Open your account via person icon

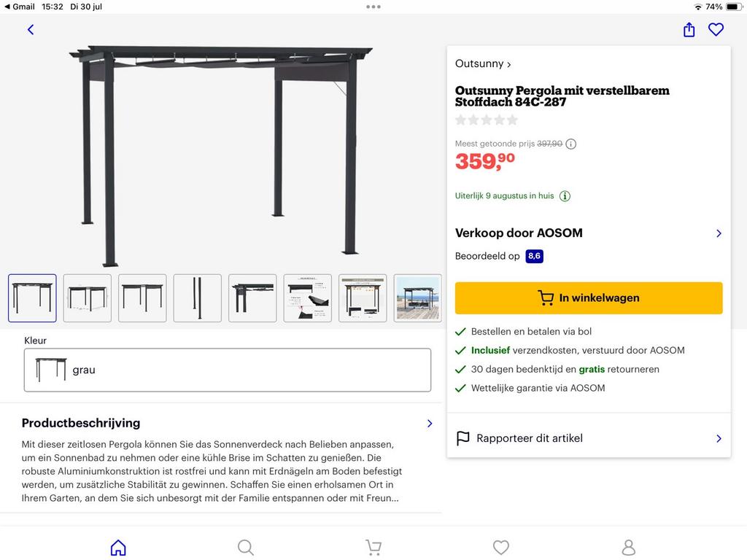[x=628, y=547]
